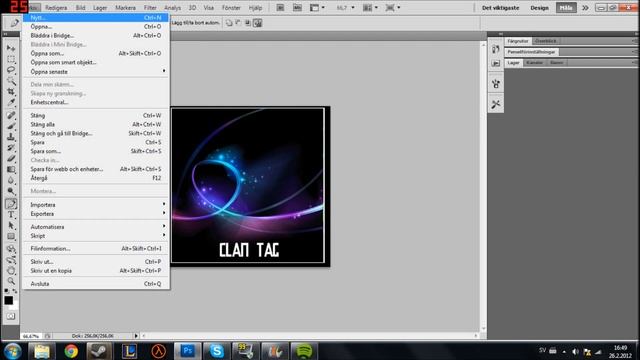Expand the Skript submenu
The width and height of the screenshot is (640, 360).
click(x=96, y=236)
